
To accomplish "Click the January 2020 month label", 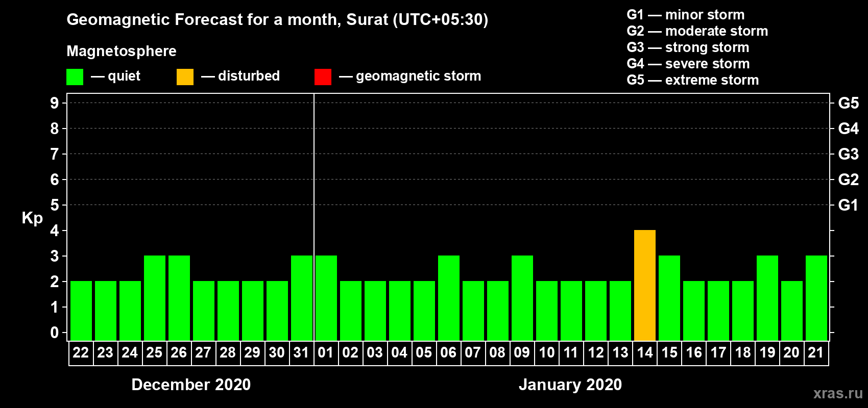I will [570, 385].
